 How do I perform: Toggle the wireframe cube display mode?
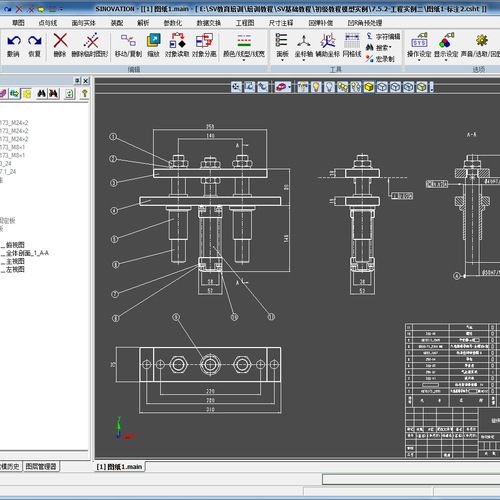[382, 87]
